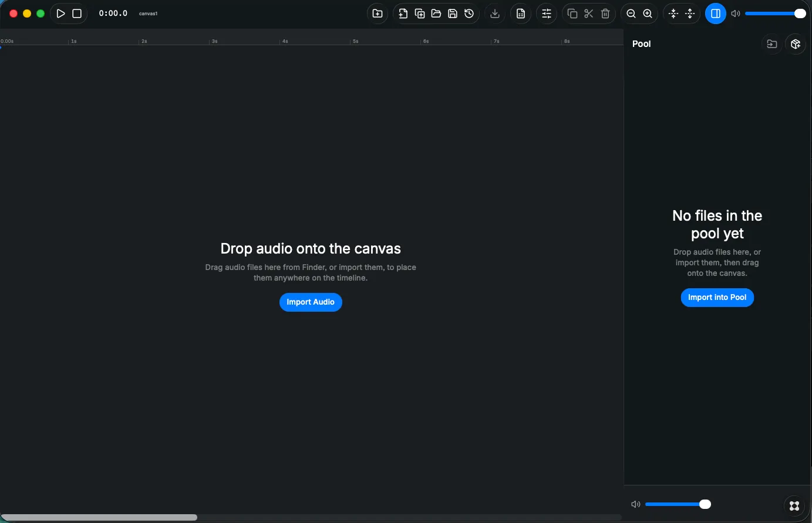This screenshot has width=812, height=523.
Task: Mute via the top toolbar speaker icon
Action: [x=736, y=14]
